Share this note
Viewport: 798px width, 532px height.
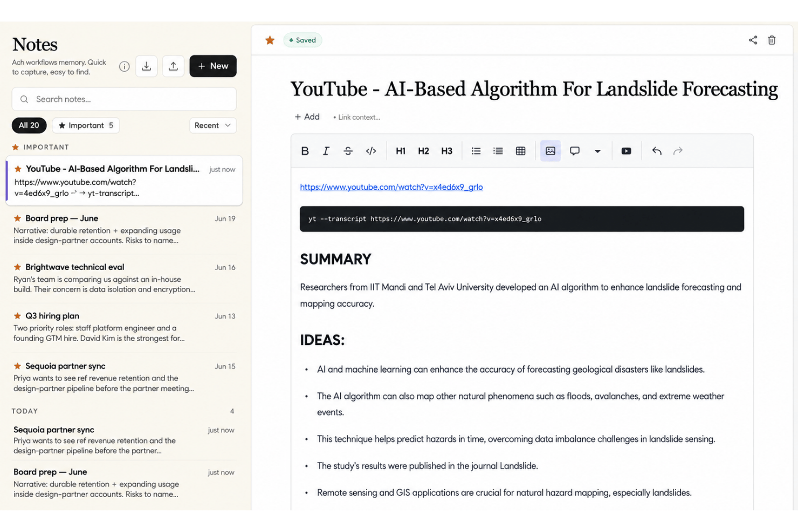pos(753,40)
